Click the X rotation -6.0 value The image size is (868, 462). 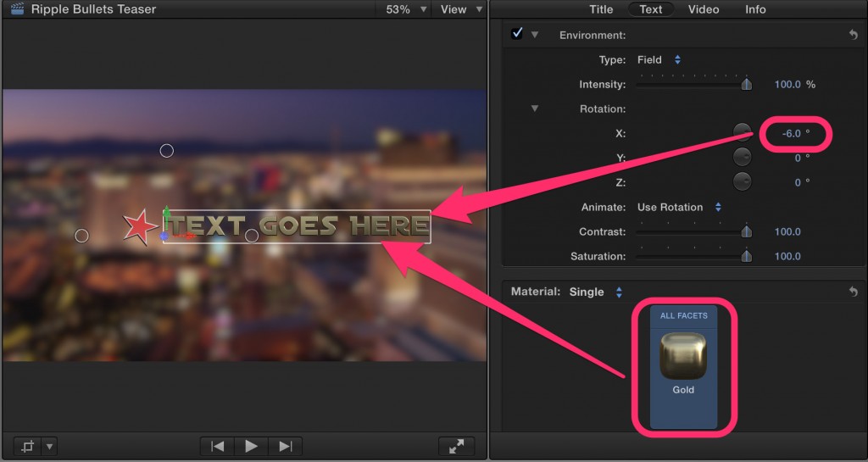click(792, 133)
